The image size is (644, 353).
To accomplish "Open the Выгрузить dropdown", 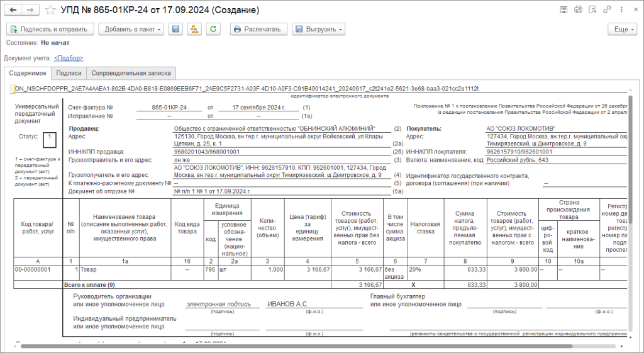I will [318, 29].
